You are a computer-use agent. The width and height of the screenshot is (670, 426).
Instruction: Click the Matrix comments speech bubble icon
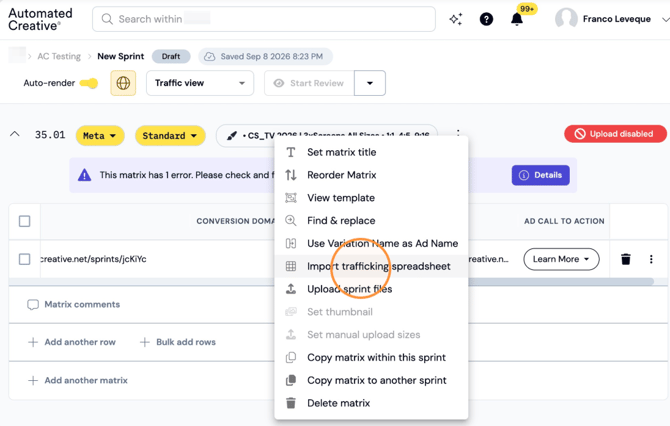coord(33,304)
